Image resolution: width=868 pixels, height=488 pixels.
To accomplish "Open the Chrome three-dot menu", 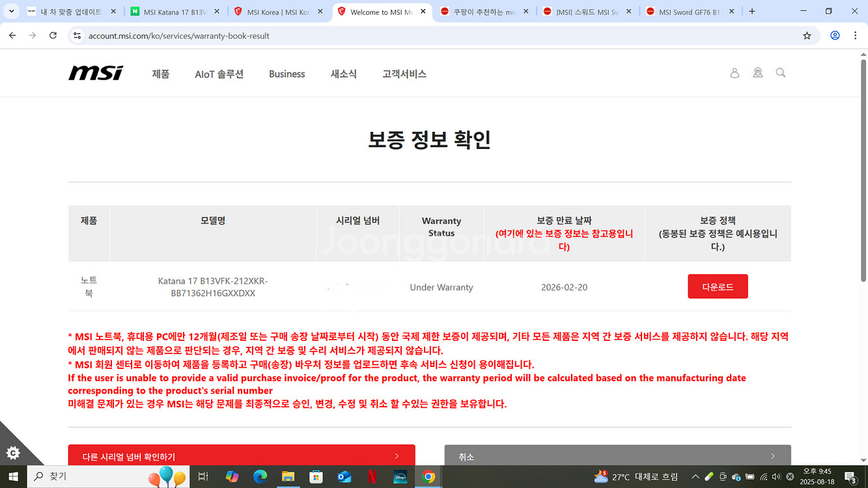I will pos(856,36).
